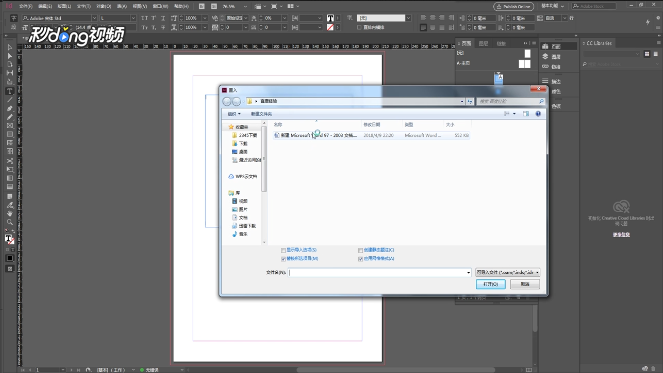Click the Go to Bridge icon
The height and width of the screenshot is (373, 663).
pyautogui.click(x=202, y=6)
